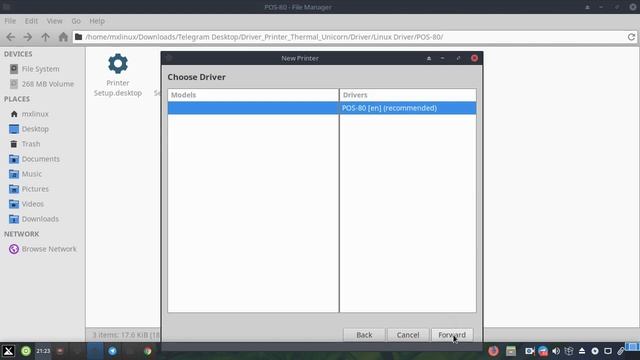Click the paperclip clipboard tray icon
The height and width of the screenshot is (360, 640).
621,351
